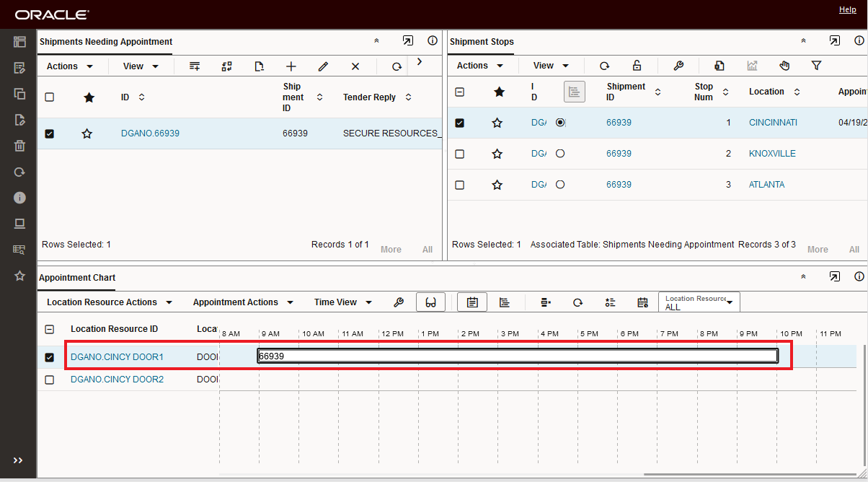The width and height of the screenshot is (868, 482).
Task: Select the radio button for Knoxville stop
Action: pos(560,154)
